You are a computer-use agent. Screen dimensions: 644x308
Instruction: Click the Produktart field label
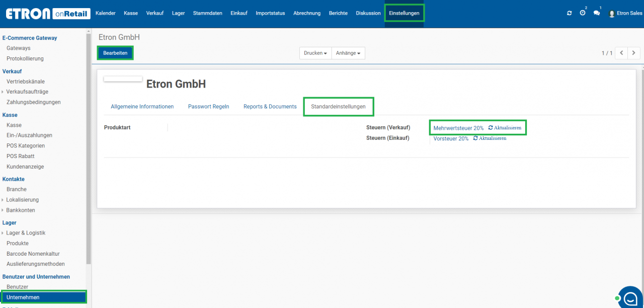tap(117, 128)
